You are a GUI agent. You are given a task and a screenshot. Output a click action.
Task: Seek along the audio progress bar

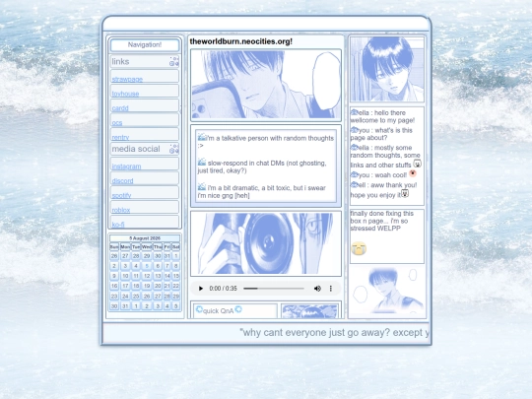coord(274,289)
